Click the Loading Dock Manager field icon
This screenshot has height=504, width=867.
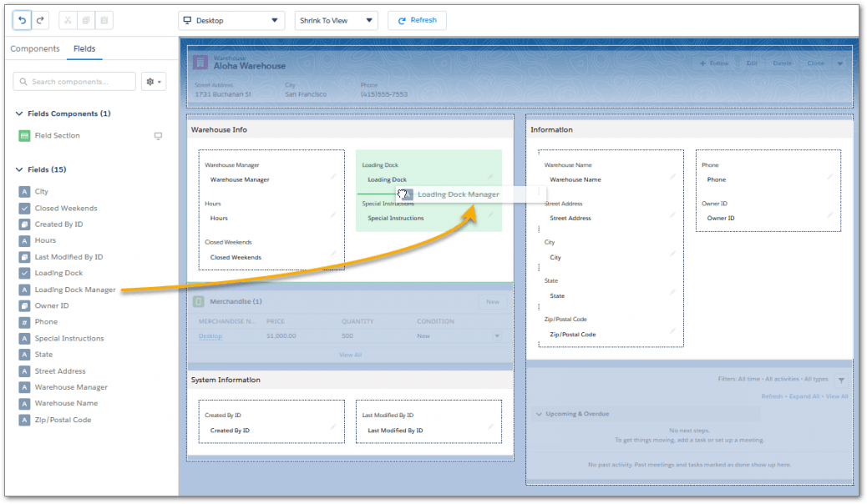coord(24,290)
